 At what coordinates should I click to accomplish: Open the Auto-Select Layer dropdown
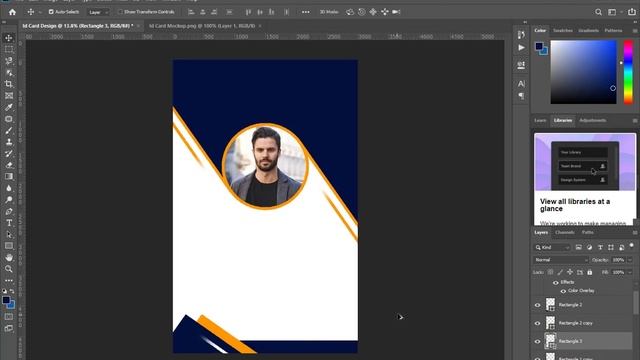(98, 12)
